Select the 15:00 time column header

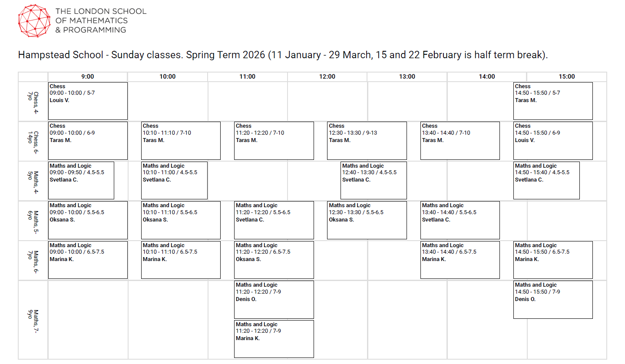(566, 76)
